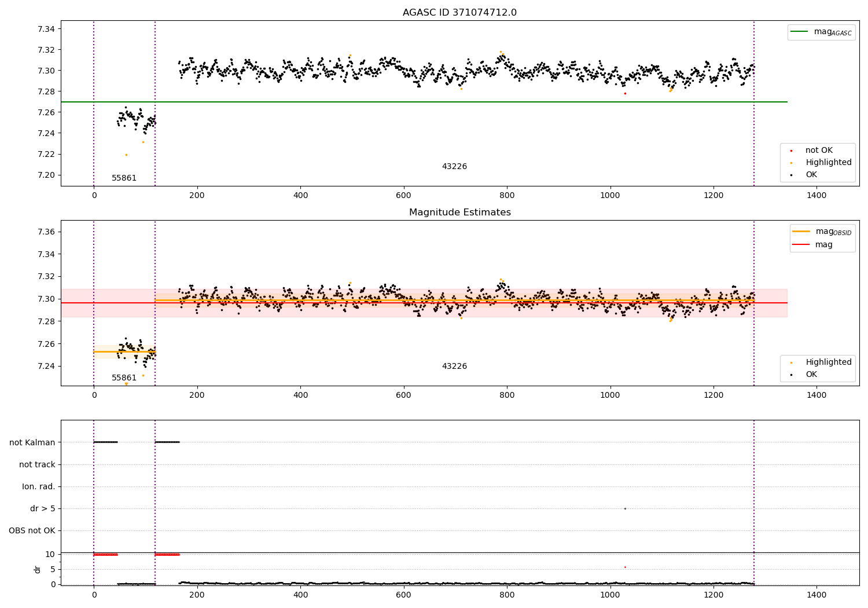Click the green mag AGASC legend entry
The height and width of the screenshot is (608, 868).
[821, 32]
